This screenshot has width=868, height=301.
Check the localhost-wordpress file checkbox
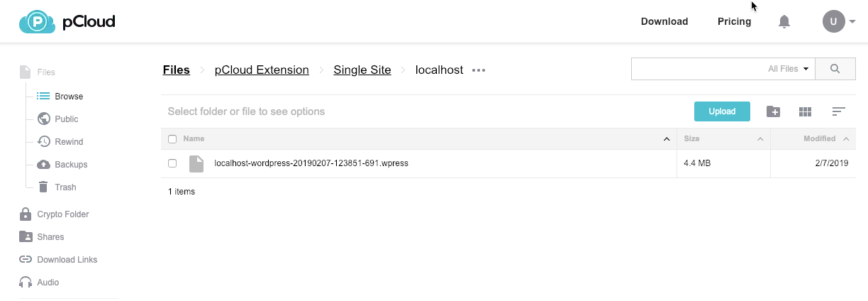coord(172,163)
